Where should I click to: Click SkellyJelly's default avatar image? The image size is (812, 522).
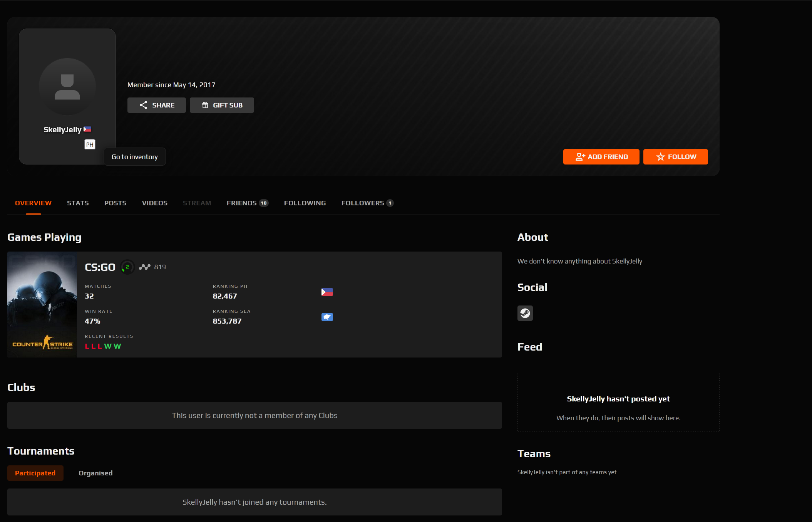click(x=67, y=87)
